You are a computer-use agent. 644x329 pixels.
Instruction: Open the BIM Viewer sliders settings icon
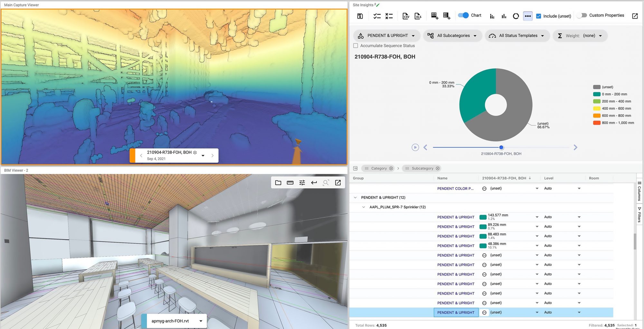coord(302,183)
